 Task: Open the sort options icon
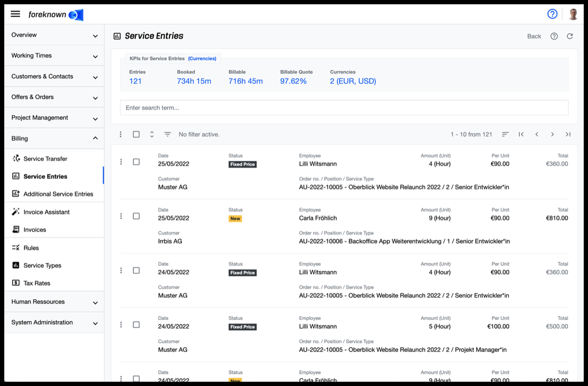pyautogui.click(x=505, y=134)
